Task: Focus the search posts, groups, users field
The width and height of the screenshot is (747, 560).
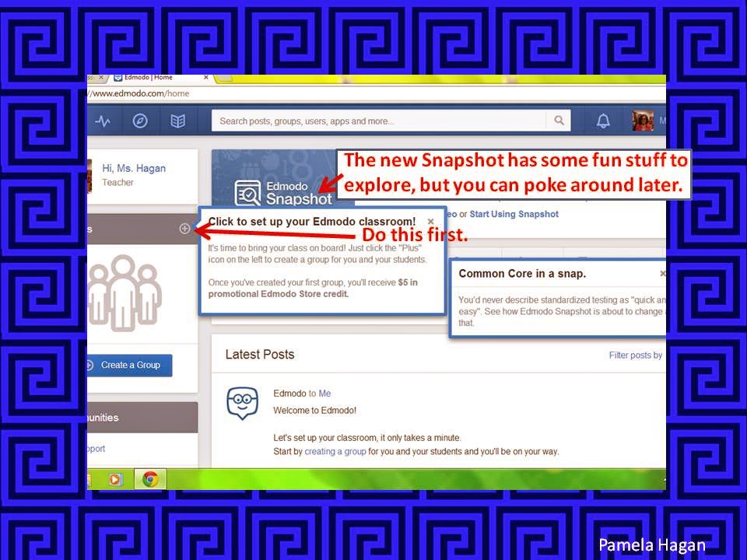Action: 379,121
